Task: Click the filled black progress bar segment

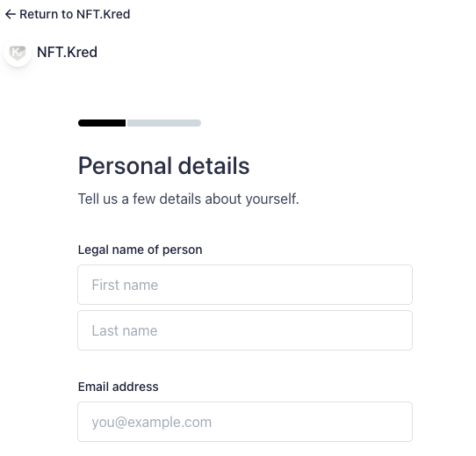Action: click(x=102, y=123)
